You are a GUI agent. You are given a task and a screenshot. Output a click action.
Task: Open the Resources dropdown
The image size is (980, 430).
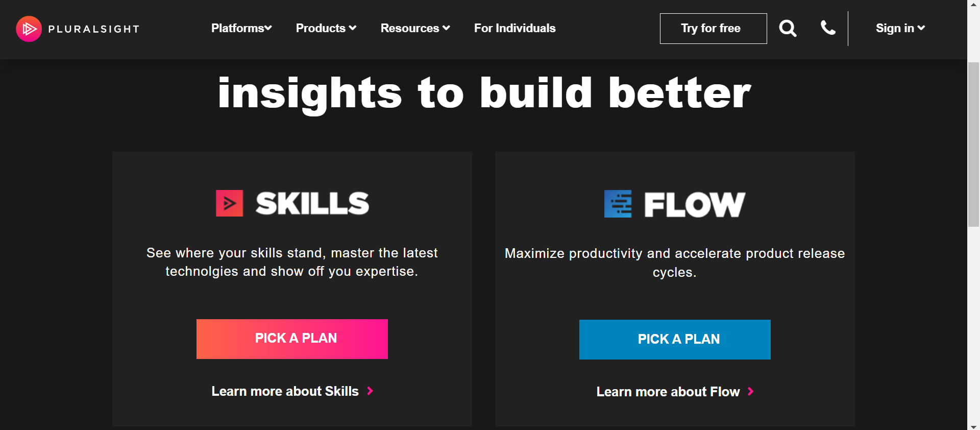point(414,28)
